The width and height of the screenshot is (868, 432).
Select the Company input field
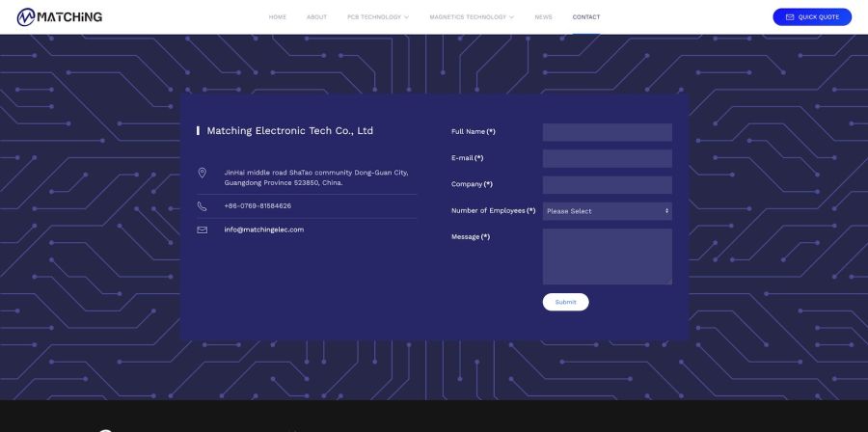(607, 184)
